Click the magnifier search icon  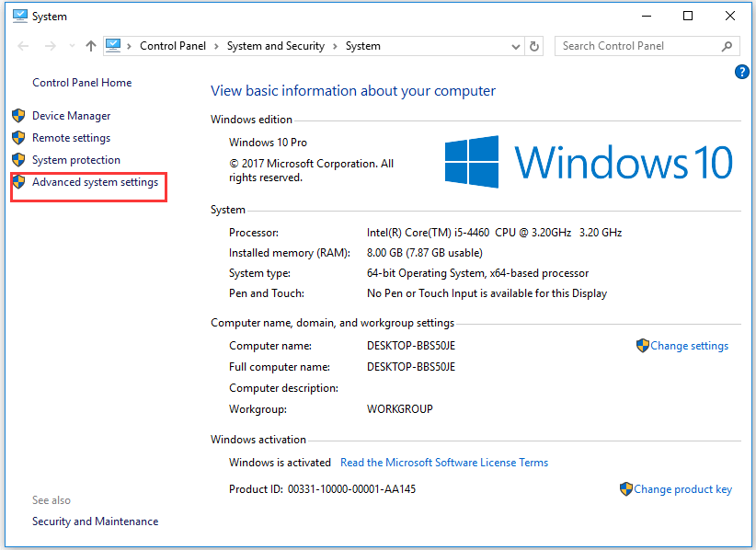coord(727,46)
